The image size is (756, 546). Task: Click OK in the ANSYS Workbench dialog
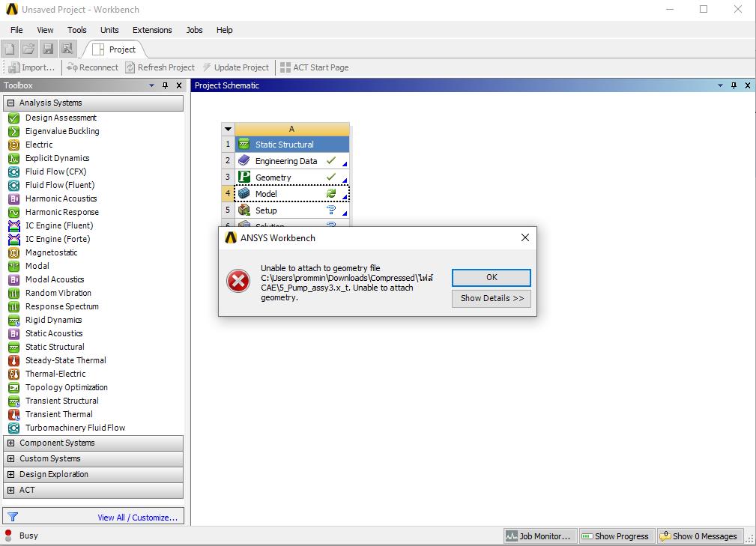(492, 278)
